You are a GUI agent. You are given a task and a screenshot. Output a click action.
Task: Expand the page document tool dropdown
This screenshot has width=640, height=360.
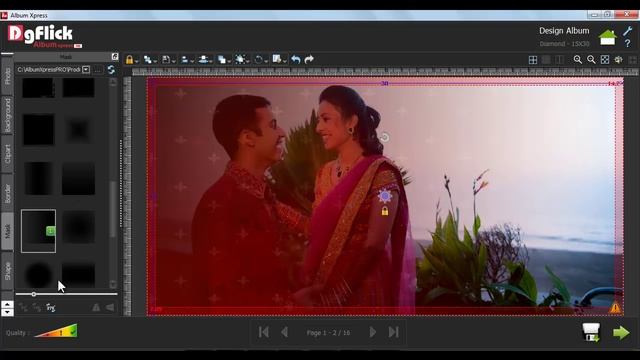pos(173,61)
